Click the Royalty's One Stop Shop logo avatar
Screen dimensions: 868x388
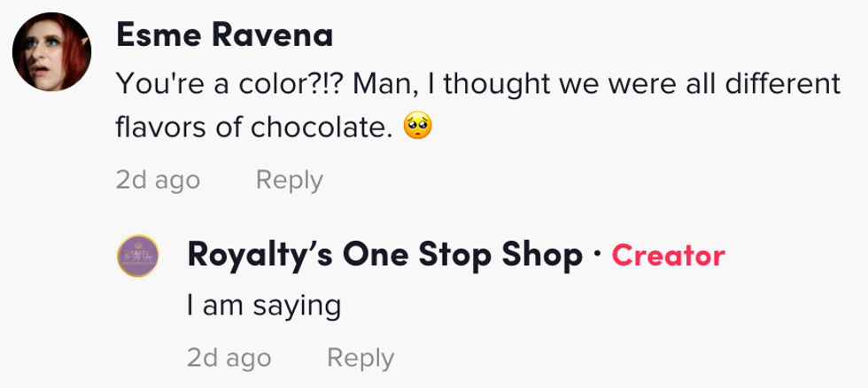coord(139,258)
